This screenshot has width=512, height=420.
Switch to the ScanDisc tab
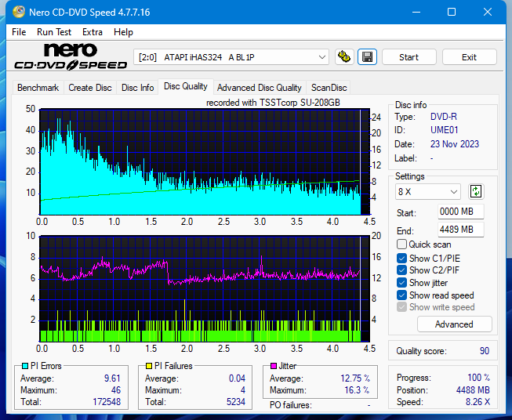[329, 88]
